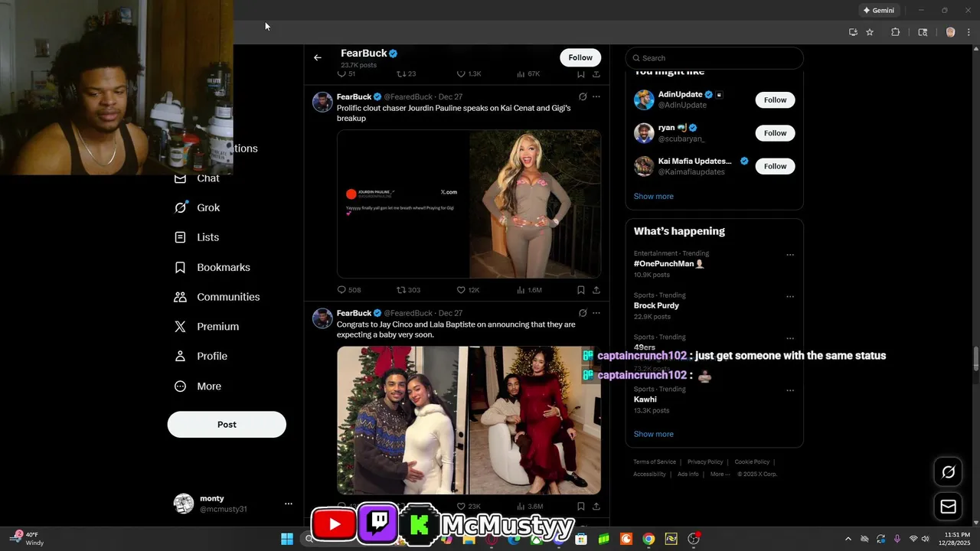Open Google Chrome from the taskbar

point(648,539)
